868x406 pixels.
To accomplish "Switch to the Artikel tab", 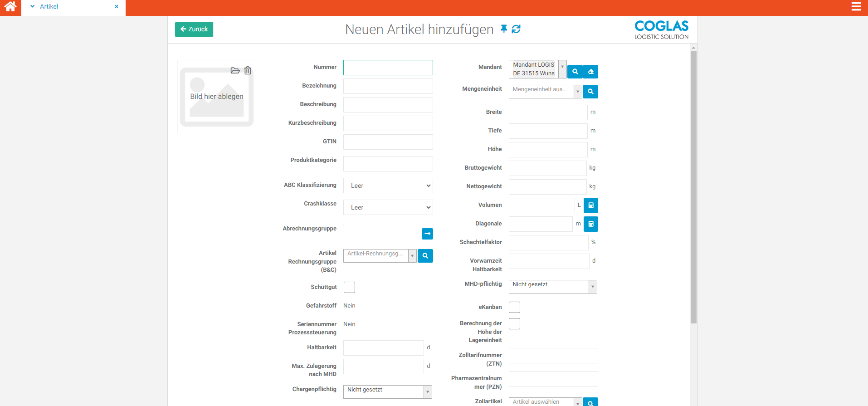I will click(49, 7).
